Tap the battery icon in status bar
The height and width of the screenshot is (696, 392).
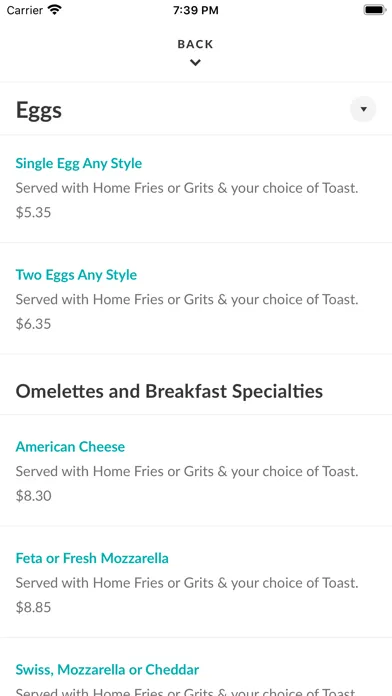click(x=375, y=10)
